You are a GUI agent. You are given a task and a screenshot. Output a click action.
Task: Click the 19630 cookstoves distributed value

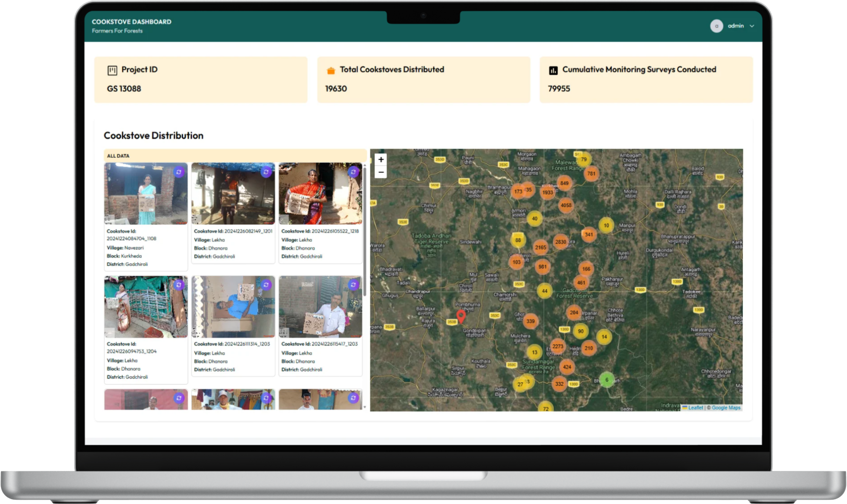[336, 89]
